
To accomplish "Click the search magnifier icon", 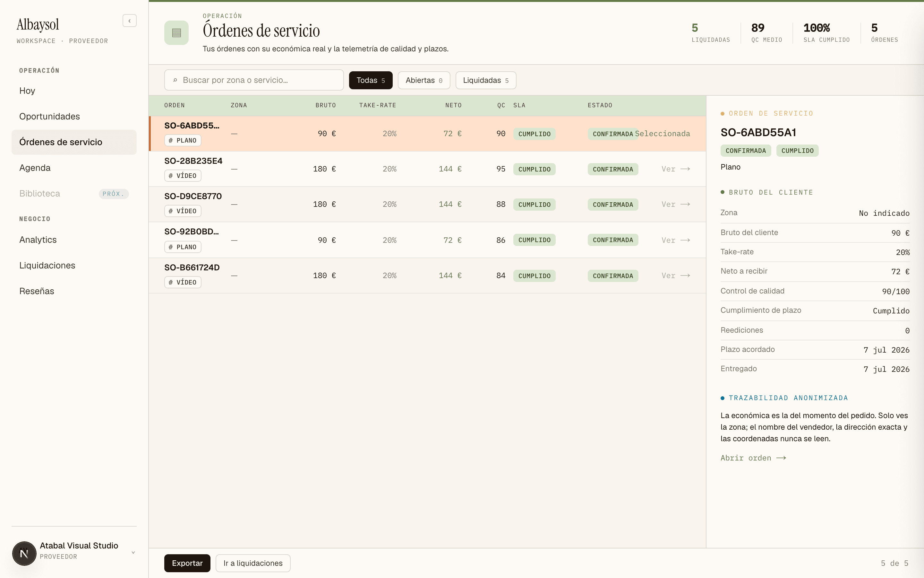I will 175,80.
